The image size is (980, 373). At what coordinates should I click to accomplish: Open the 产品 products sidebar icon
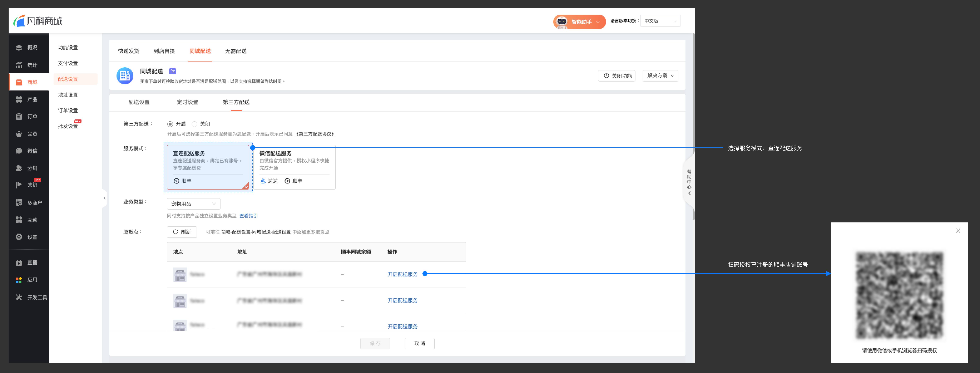click(19, 99)
